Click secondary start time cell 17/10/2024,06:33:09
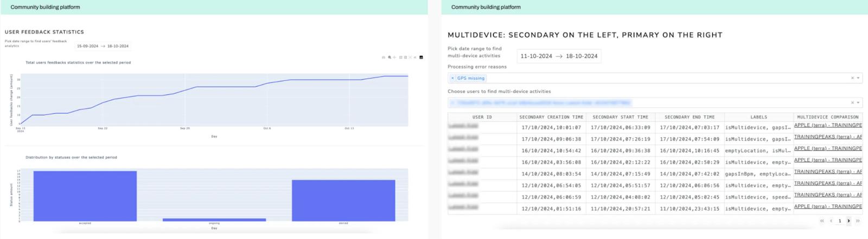 (x=620, y=128)
